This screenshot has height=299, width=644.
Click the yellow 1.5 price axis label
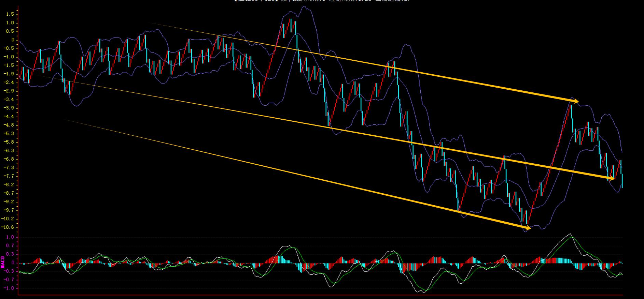[x=10, y=14]
